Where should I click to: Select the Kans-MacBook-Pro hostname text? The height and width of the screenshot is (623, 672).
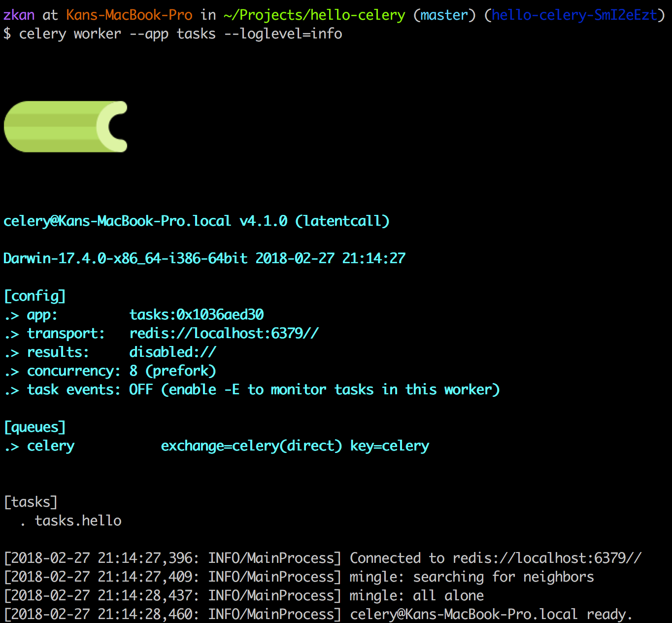coord(130,15)
